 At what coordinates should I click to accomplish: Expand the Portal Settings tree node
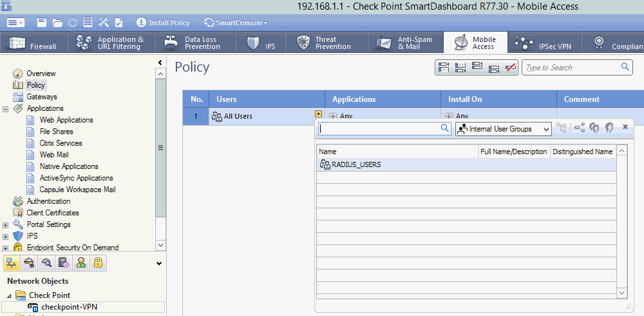(6, 224)
